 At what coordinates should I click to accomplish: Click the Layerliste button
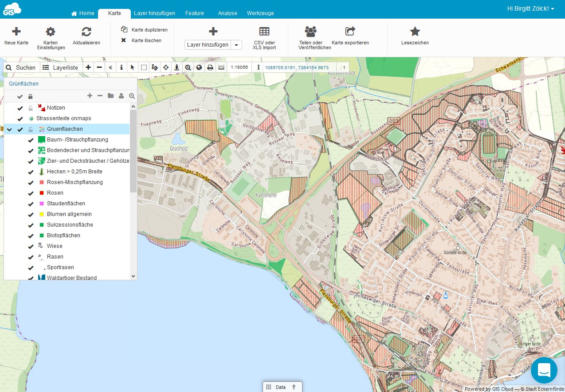(60, 67)
